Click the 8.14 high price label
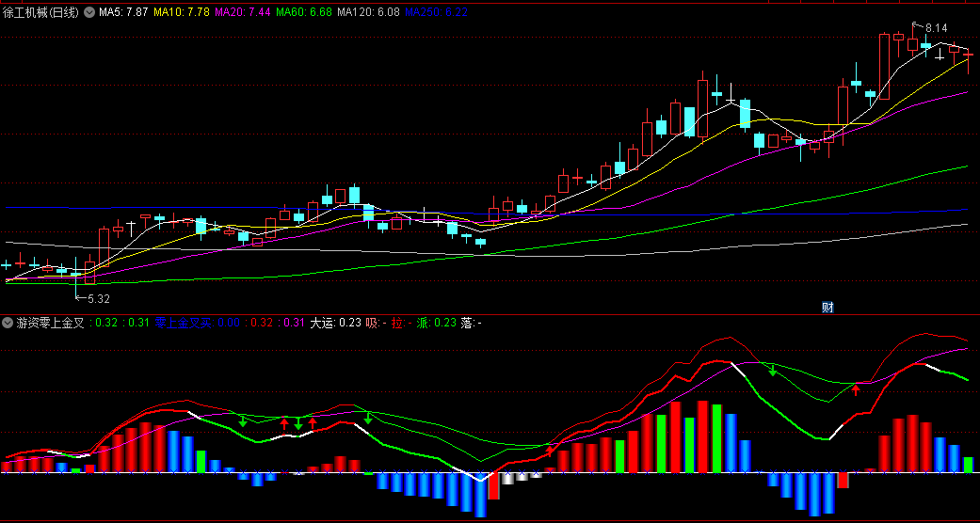This screenshot has height=523, width=980. pyautogui.click(x=936, y=27)
